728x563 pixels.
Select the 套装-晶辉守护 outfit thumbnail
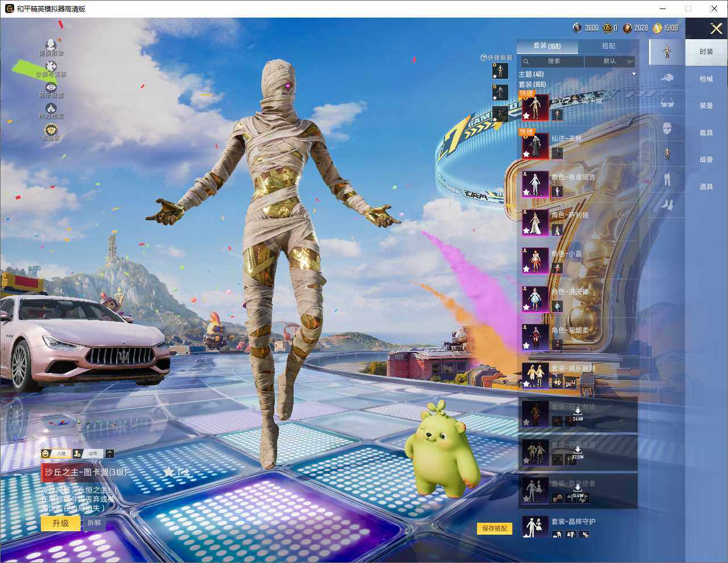535,527
